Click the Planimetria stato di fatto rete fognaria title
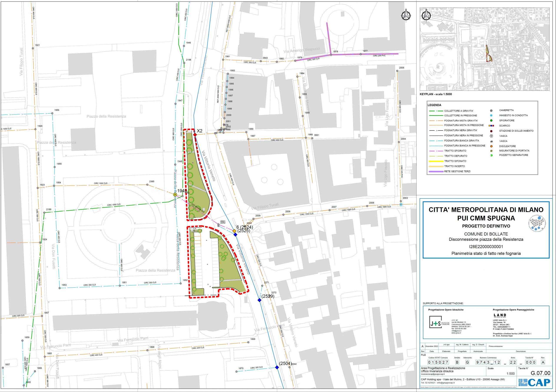The image size is (556, 392). pos(486,253)
